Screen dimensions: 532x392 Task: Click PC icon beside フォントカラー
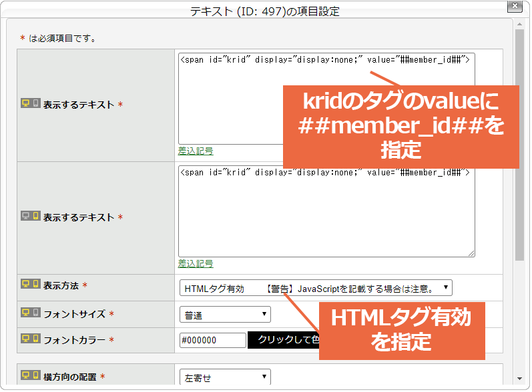pos(25,339)
